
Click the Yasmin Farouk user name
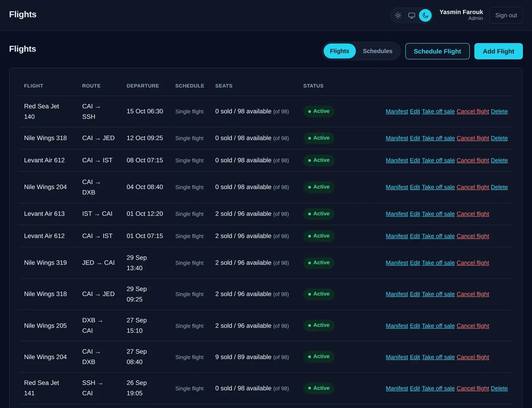461,12
